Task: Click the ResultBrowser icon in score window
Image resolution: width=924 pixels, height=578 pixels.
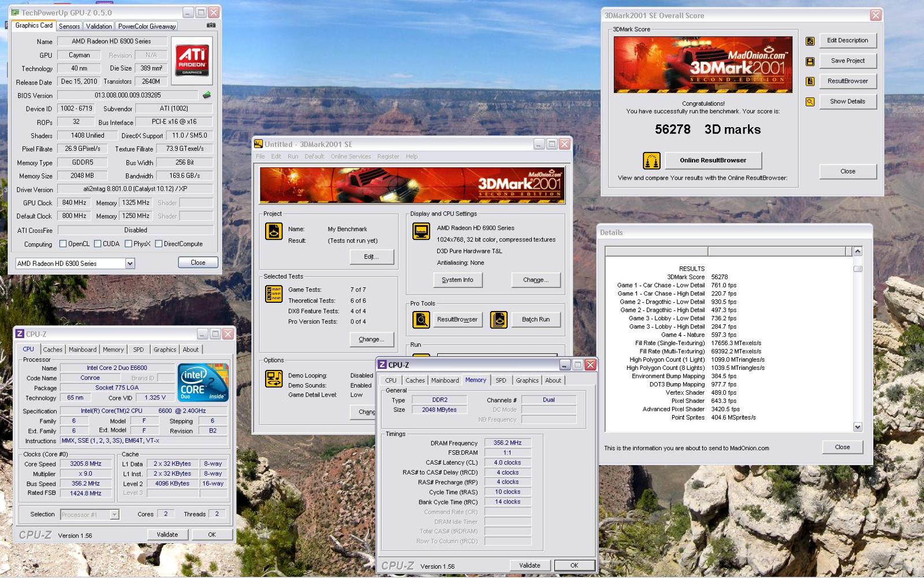Action: [810, 81]
